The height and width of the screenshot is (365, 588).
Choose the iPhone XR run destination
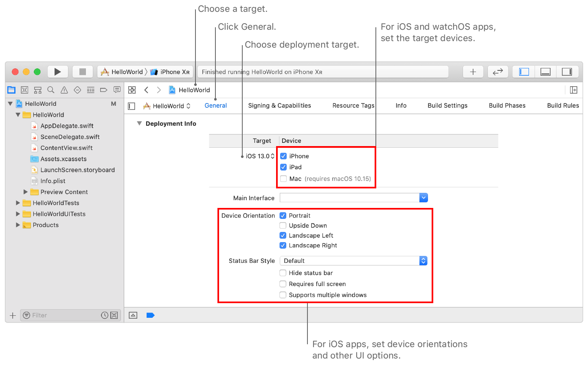[x=170, y=72]
